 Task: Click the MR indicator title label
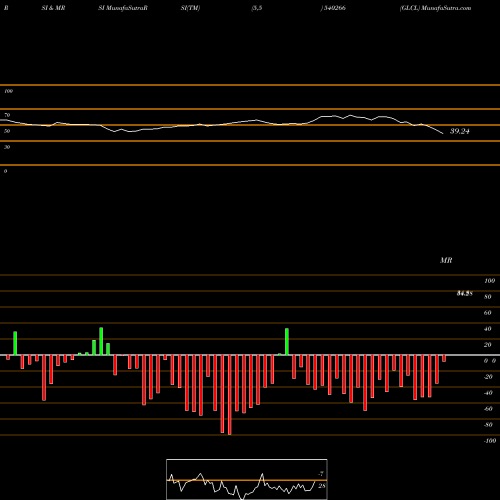tap(446, 260)
